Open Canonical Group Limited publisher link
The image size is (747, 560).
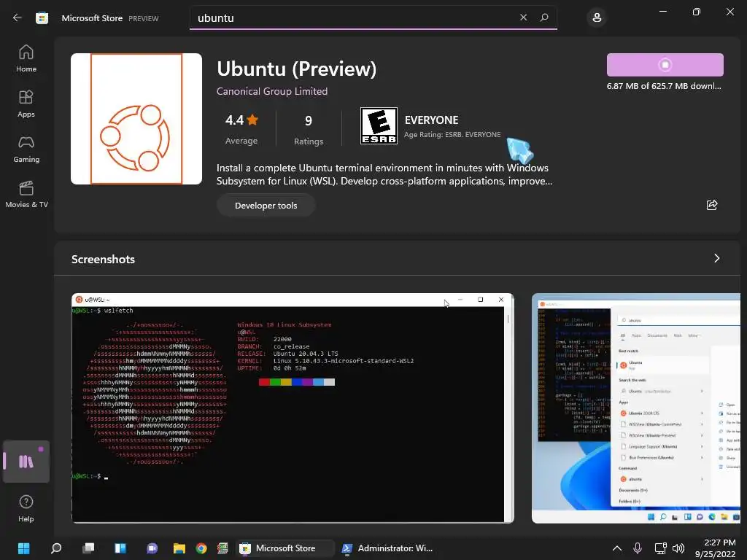272,91
